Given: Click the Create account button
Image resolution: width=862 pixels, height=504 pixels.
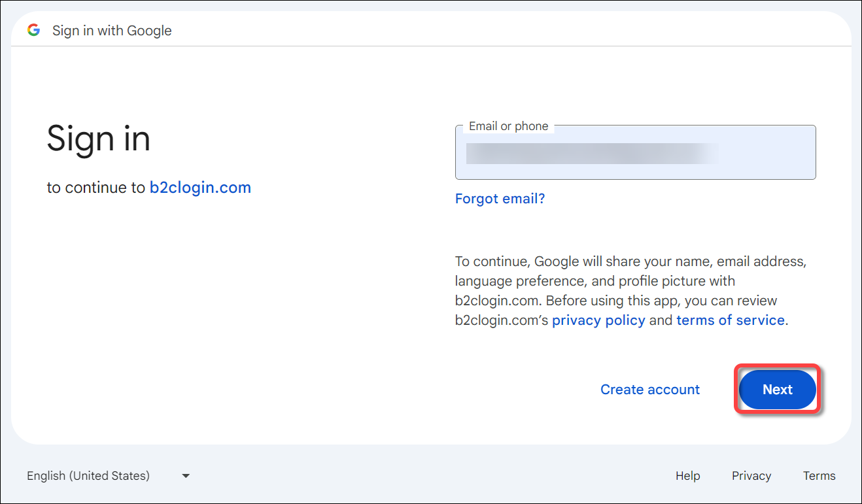Looking at the screenshot, I should pos(650,390).
